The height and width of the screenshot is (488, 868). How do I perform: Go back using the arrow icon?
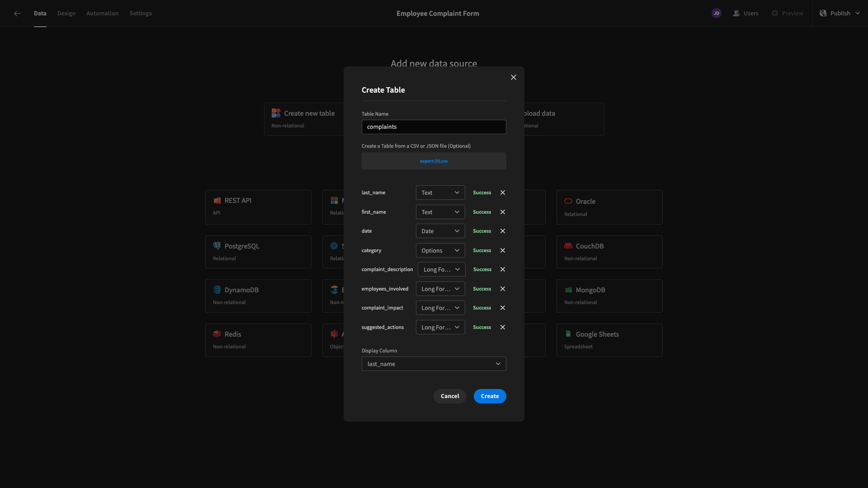click(x=17, y=14)
